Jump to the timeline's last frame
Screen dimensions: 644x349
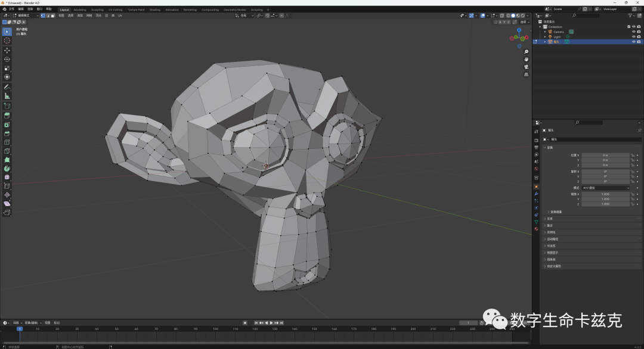tap(281, 323)
